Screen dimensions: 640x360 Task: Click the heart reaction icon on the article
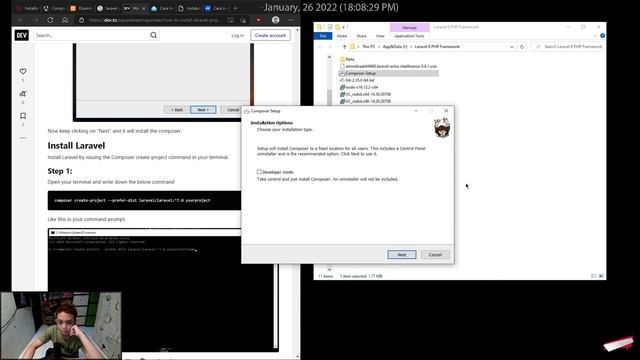click(x=23, y=71)
